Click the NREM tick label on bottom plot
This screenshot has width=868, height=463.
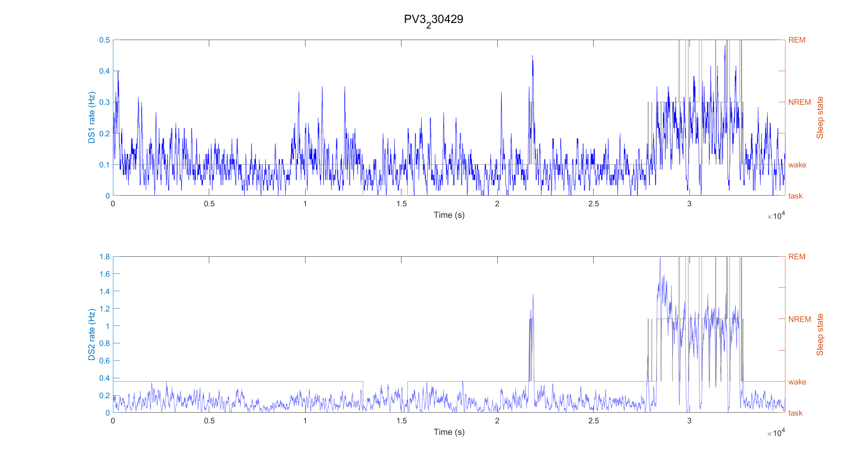pos(799,319)
